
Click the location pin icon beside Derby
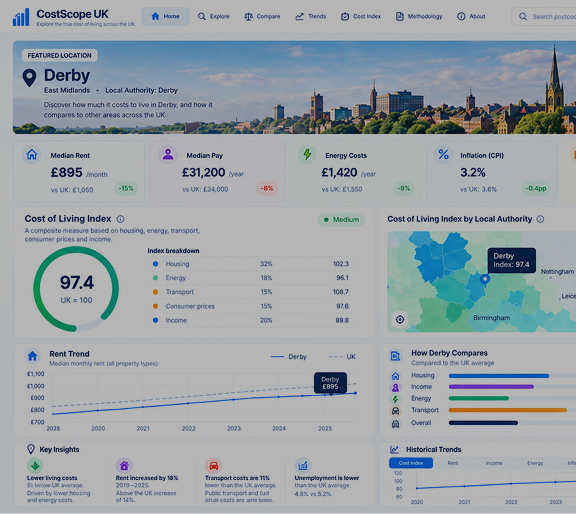[x=29, y=78]
